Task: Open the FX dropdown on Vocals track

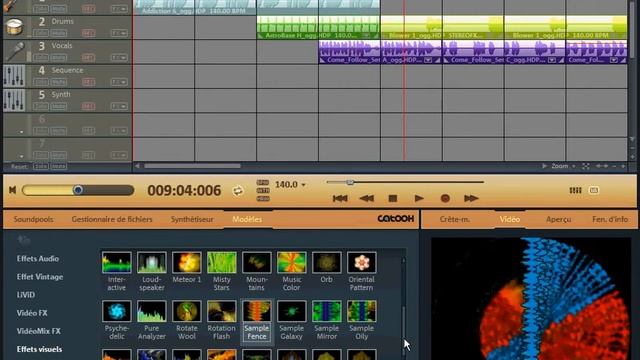Action: [119, 58]
